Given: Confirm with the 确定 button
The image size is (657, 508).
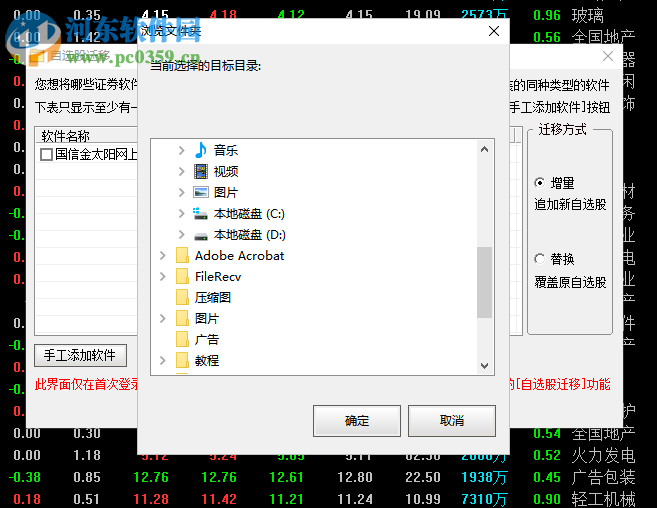Looking at the screenshot, I should [x=357, y=420].
